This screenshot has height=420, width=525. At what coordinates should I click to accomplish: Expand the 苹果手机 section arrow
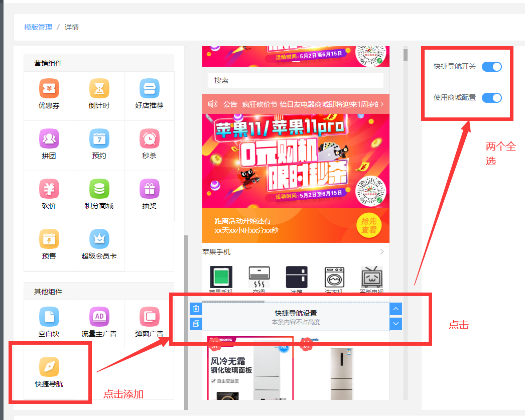381,252
